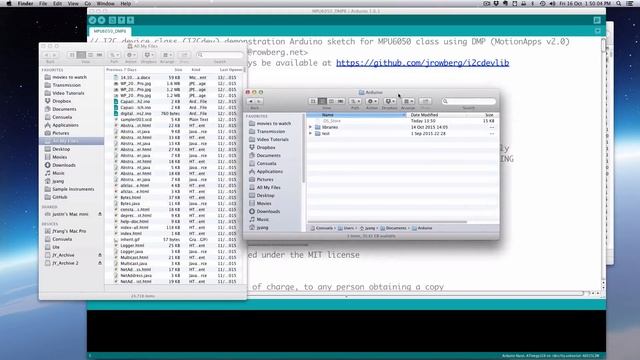Click the Arduino IDE Save sketch icon
Screen dimensions: 640x360
pos(130,20)
